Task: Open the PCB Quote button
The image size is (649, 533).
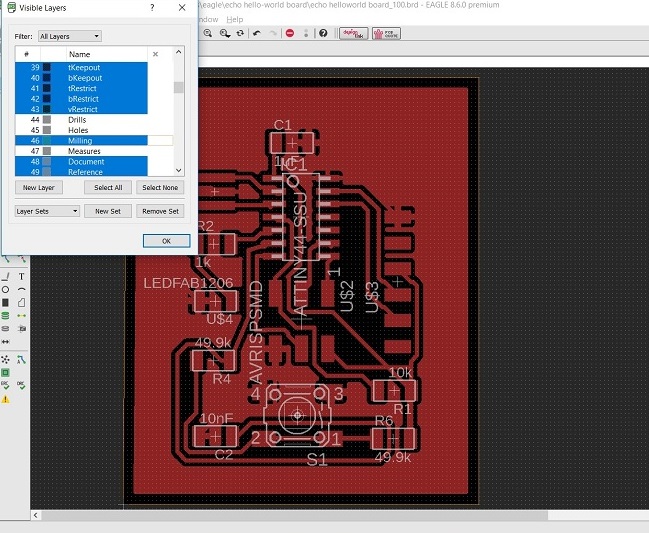Action: (x=386, y=34)
